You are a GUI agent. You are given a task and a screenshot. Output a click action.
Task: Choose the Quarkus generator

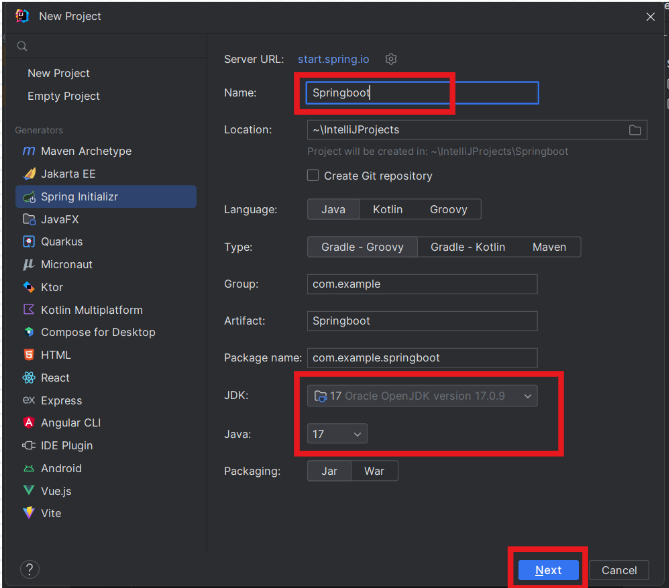(x=106, y=242)
